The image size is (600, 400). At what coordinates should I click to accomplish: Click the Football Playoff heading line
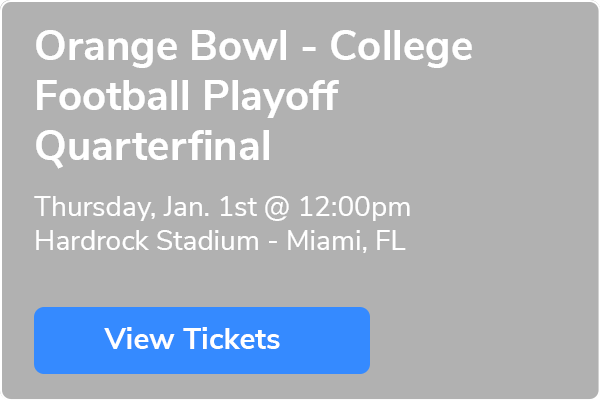[187, 96]
